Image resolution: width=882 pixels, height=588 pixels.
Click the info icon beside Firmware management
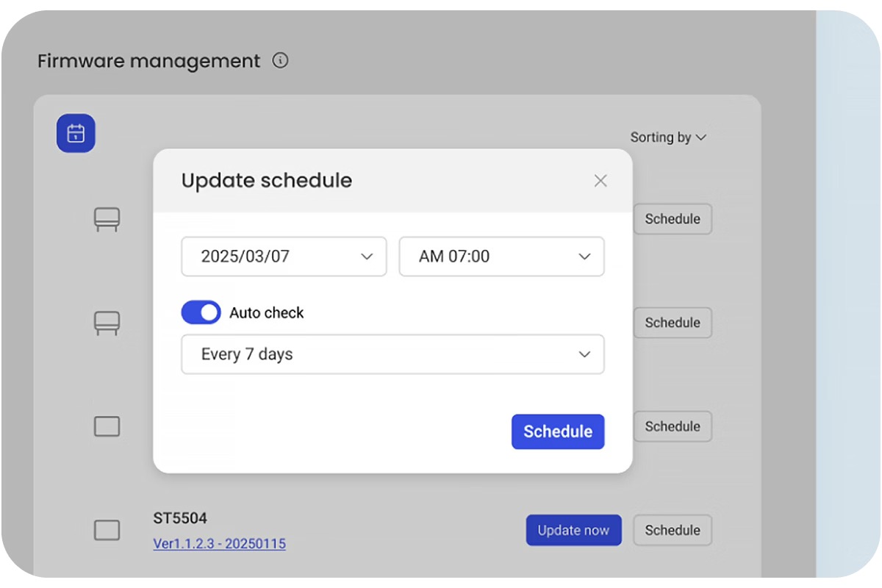[280, 60]
